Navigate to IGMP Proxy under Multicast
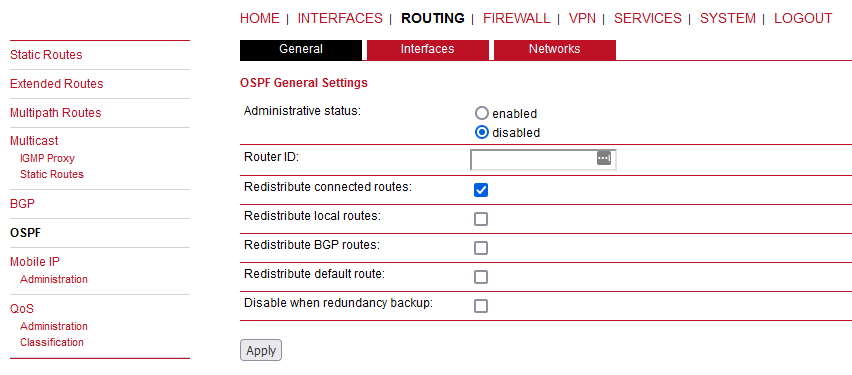The height and width of the screenshot is (375, 852). (47, 159)
